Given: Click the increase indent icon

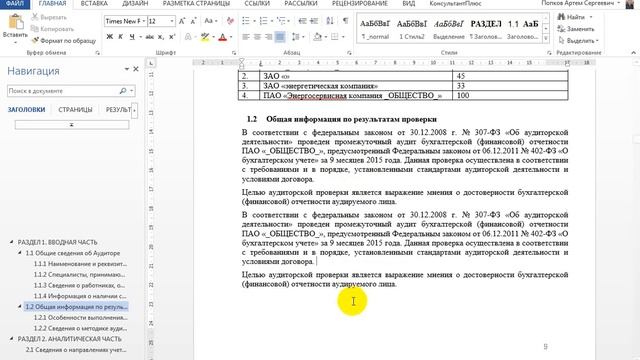Looking at the screenshot, I should pyautogui.click(x=314, y=21).
